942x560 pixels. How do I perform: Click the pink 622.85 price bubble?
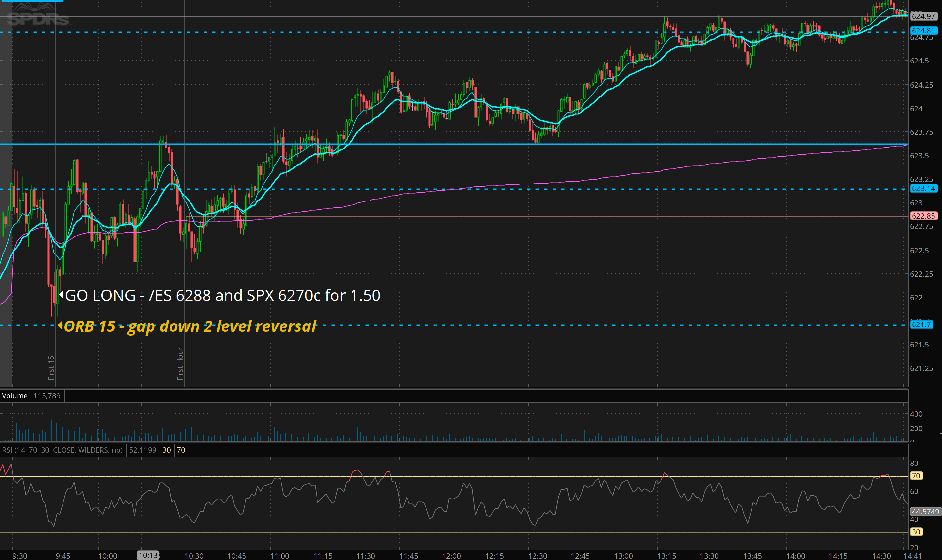pos(923,216)
